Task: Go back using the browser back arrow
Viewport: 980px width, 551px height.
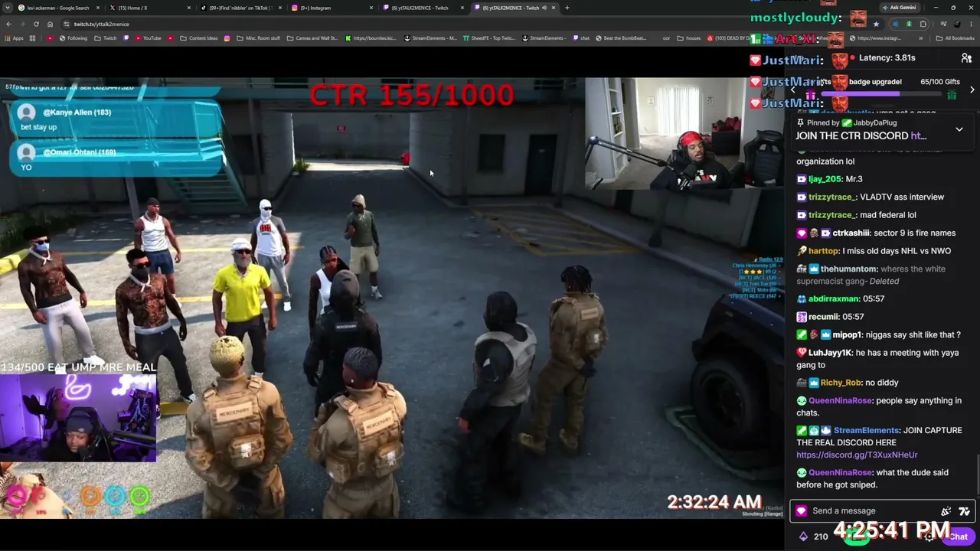Action: pyautogui.click(x=8, y=24)
